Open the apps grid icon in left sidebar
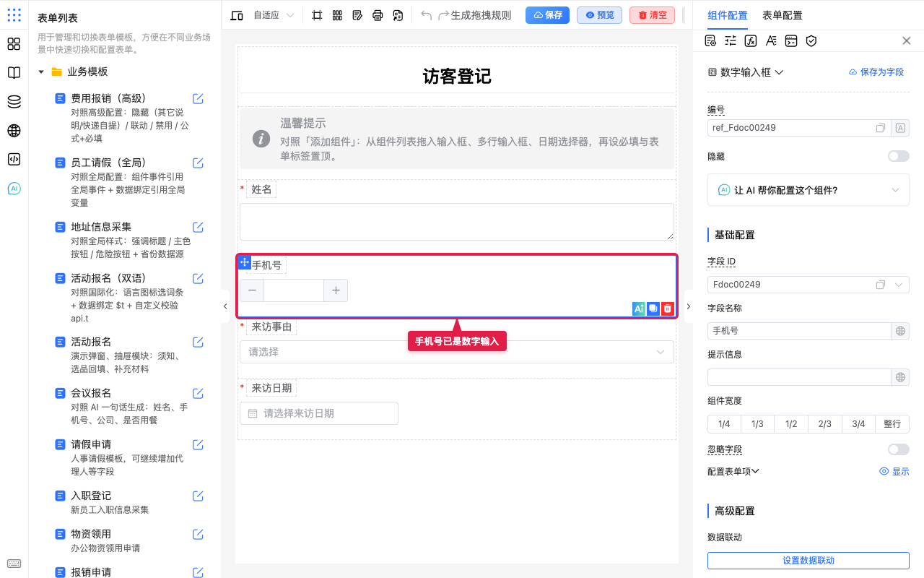924x578 pixels. pos(14,15)
